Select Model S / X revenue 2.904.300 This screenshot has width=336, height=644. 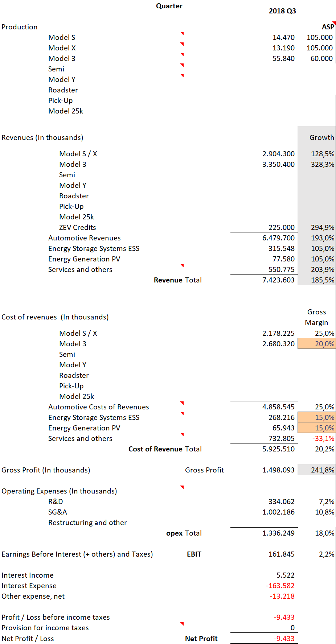point(278,154)
